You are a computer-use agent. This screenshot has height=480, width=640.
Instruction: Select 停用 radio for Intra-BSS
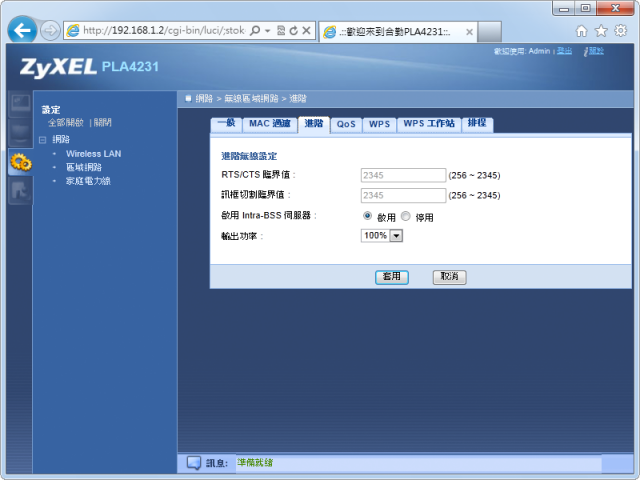[x=405, y=216]
